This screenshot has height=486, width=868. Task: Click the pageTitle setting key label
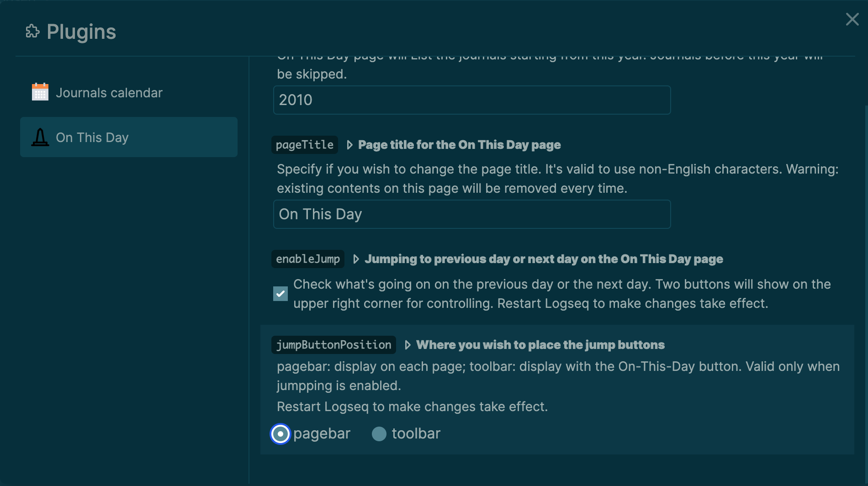pos(305,145)
